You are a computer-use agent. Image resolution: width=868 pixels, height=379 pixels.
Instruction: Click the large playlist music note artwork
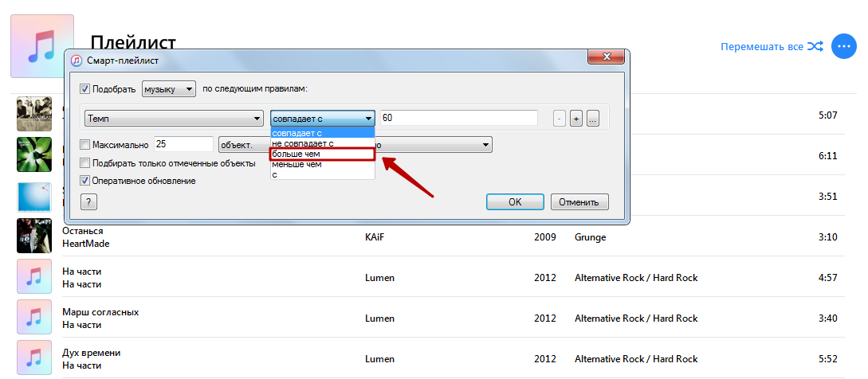point(41,46)
